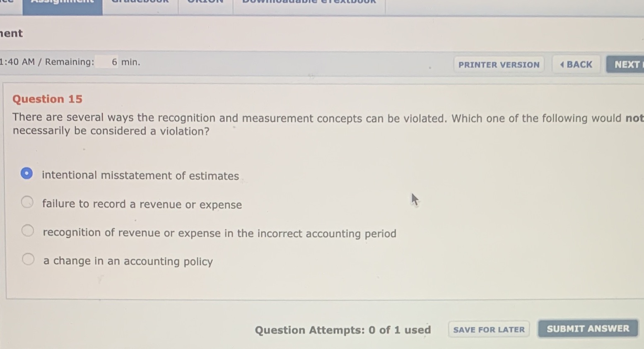644x349 pixels.
Task: Switch to the Gradebook tab
Action: point(140,4)
